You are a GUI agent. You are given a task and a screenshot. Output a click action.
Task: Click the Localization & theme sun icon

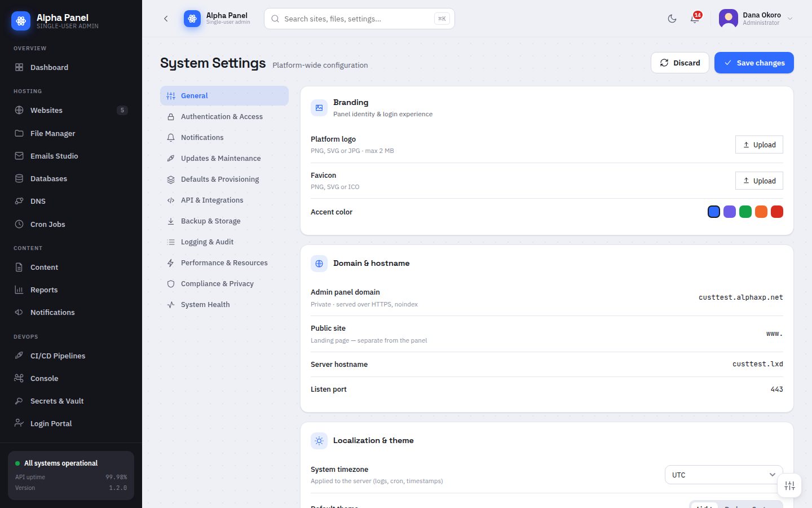pyautogui.click(x=319, y=441)
